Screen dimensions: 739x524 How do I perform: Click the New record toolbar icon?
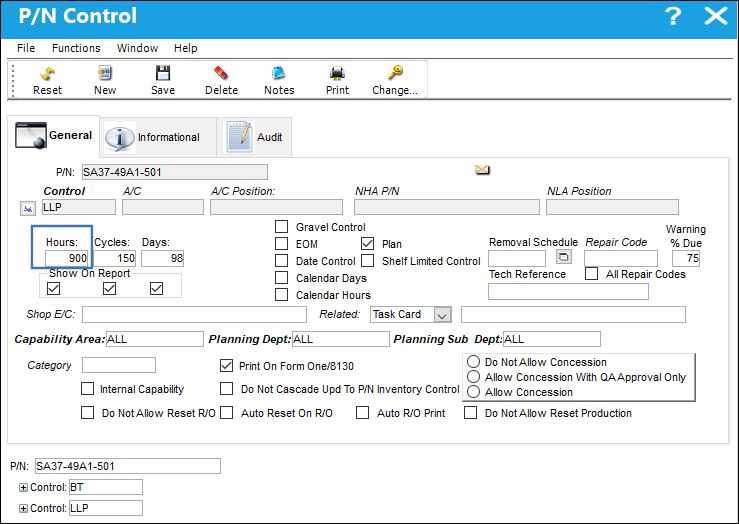[x=105, y=73]
